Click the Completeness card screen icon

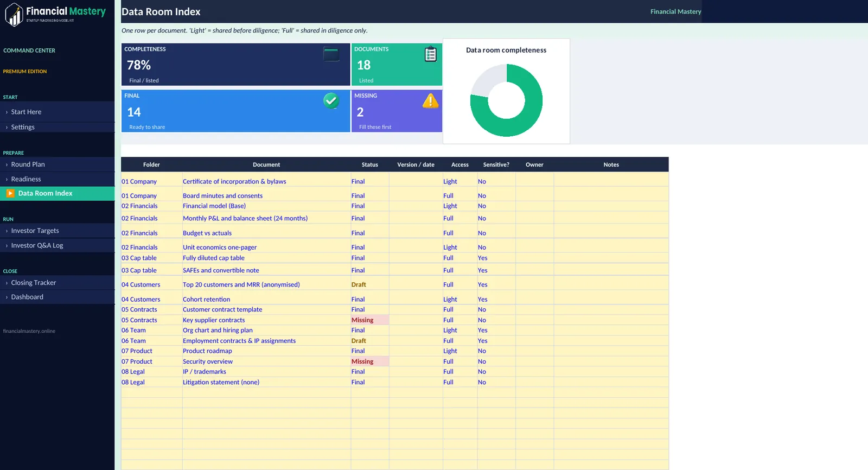click(x=331, y=54)
